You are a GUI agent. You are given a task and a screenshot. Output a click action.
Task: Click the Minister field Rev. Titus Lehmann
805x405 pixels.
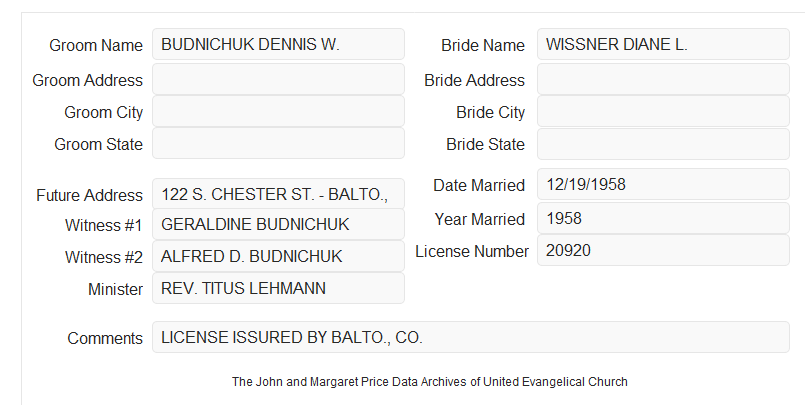click(x=278, y=288)
